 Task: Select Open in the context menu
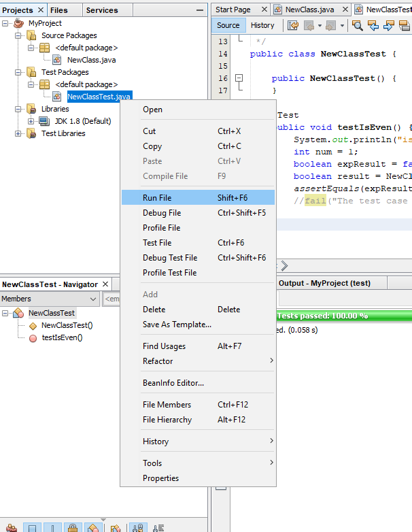point(198,110)
